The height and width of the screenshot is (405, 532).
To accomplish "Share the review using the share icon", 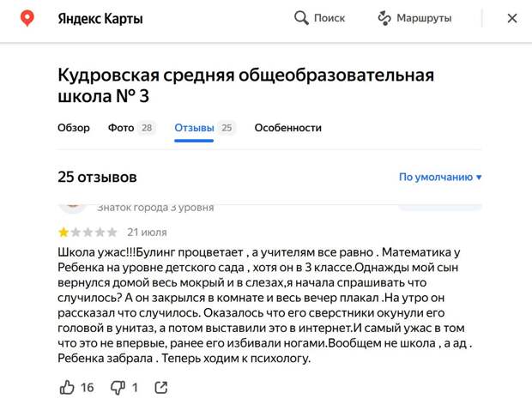I will point(160,387).
